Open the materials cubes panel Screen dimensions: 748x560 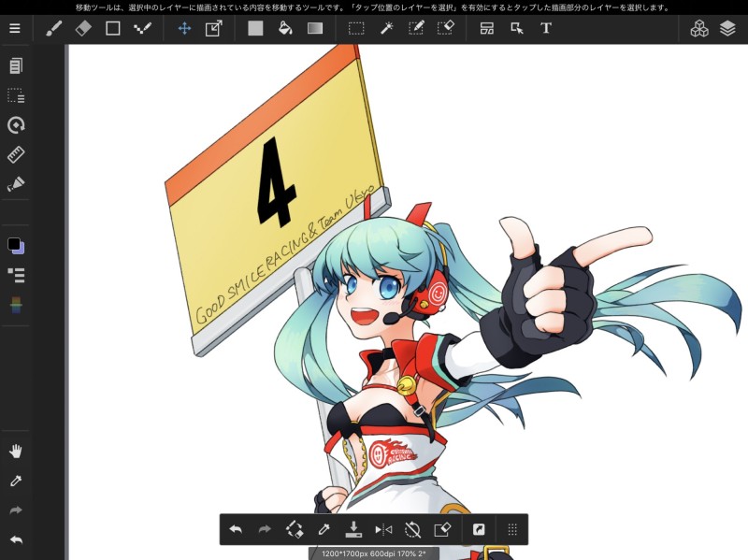tap(699, 29)
